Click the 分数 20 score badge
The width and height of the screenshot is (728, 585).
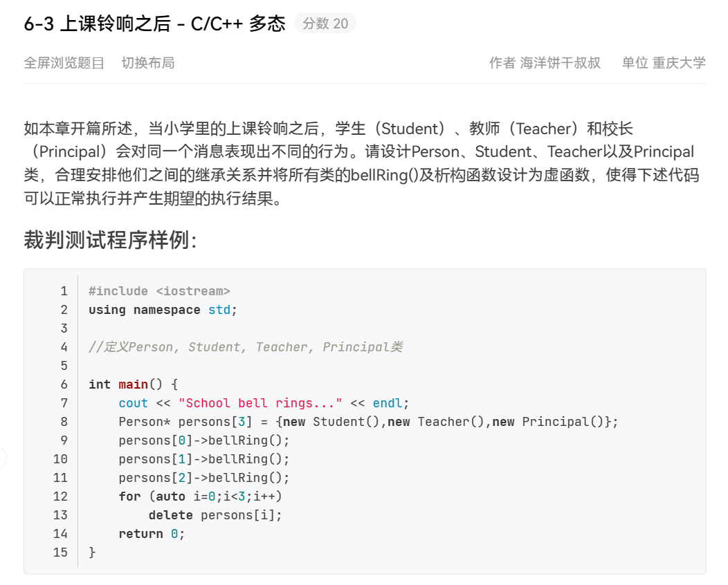(325, 24)
